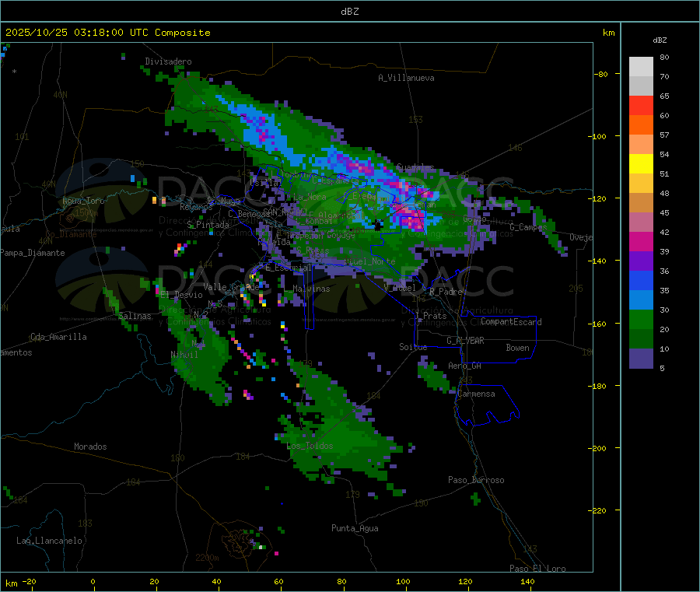Click the legend value 48
Screen dimensions: 700x592
point(664,194)
